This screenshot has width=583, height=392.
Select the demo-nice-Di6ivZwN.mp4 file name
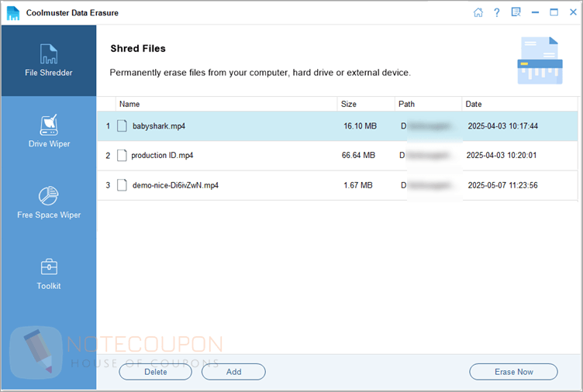click(175, 185)
